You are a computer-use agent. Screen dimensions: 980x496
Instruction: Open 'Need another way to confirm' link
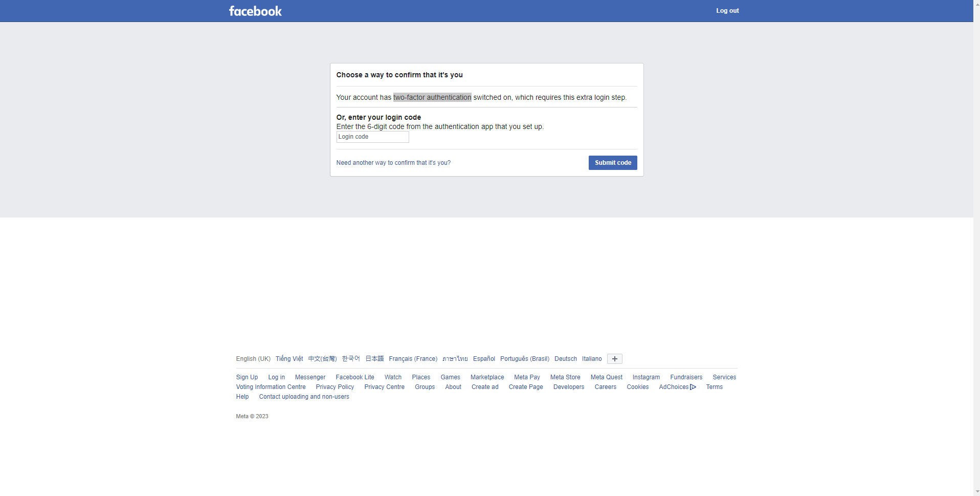393,163
